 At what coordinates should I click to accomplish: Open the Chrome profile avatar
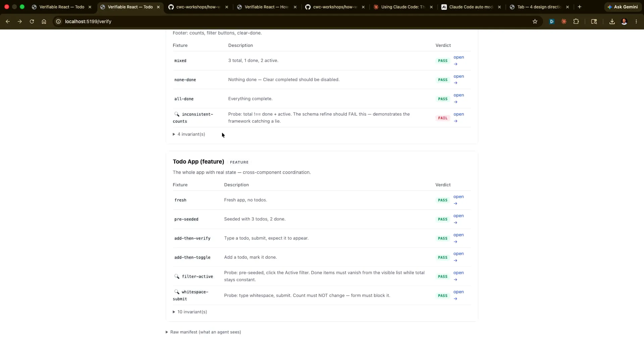pos(624,21)
